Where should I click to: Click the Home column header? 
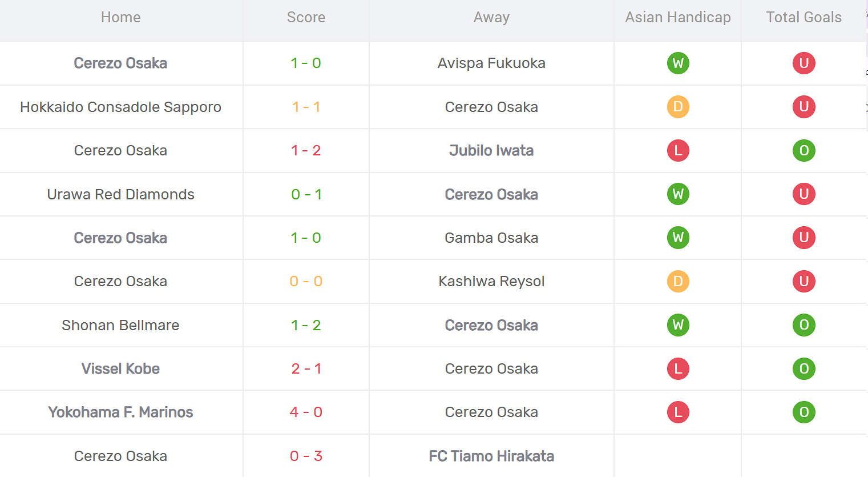point(120,17)
